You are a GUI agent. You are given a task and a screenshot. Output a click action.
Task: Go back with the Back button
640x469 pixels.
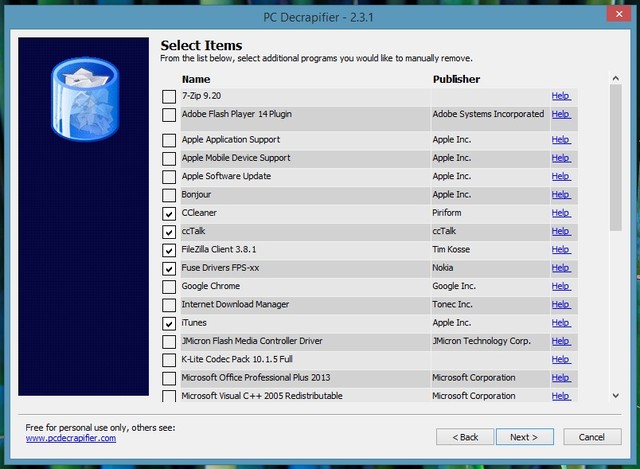pos(465,437)
